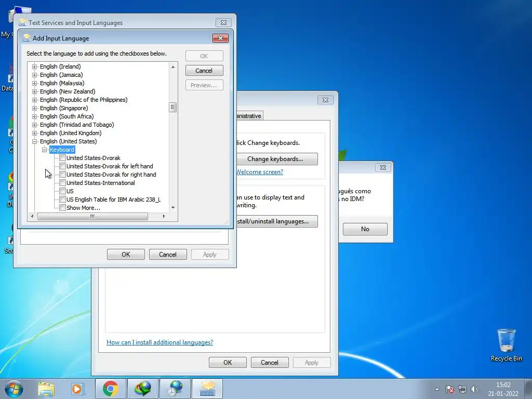Screen dimensions: 532x399
Task: Expand the English (Singapore) node
Action: pos(35,108)
